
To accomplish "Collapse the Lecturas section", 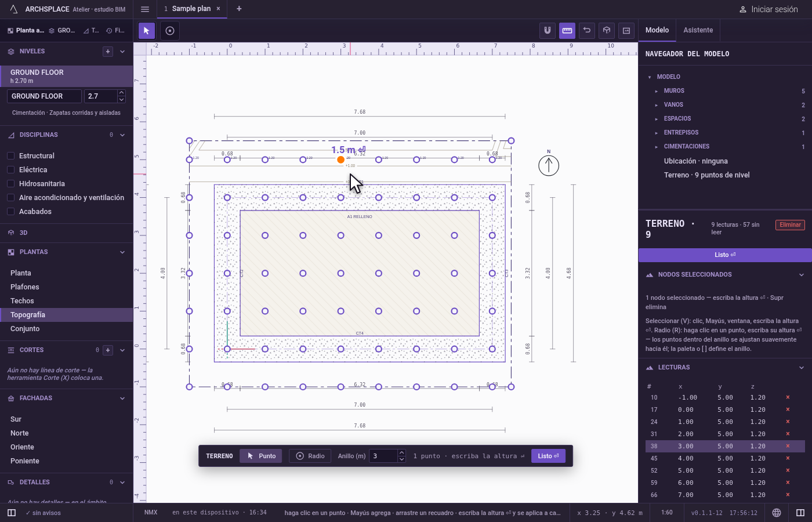I will [802, 368].
